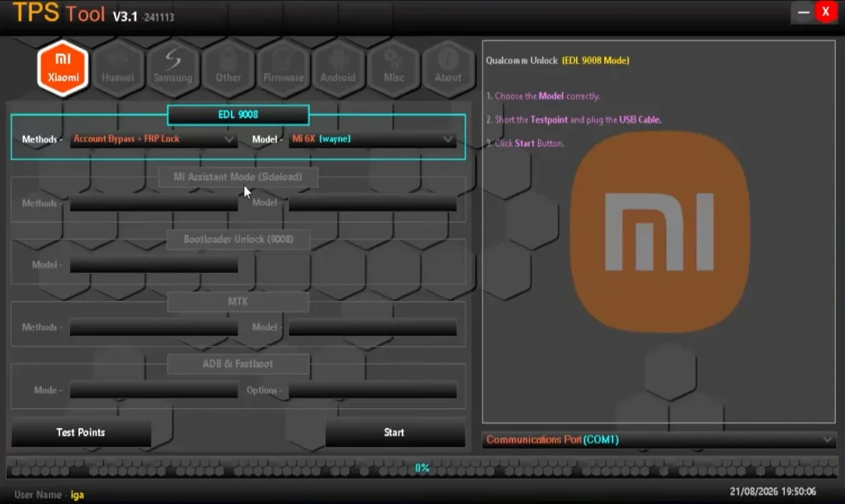Image resolution: width=845 pixels, height=504 pixels.
Task: Close the TPS Tool window
Action: 825,12
